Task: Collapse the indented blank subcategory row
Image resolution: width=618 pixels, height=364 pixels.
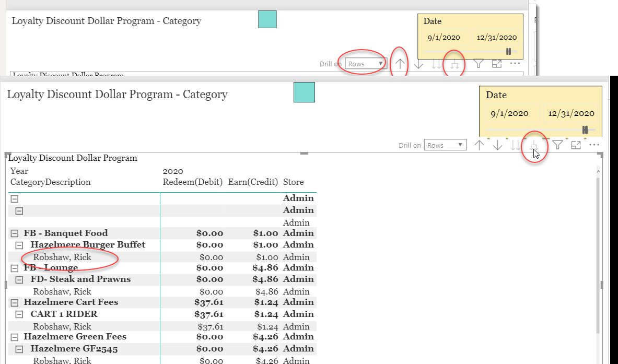Action: (19, 211)
